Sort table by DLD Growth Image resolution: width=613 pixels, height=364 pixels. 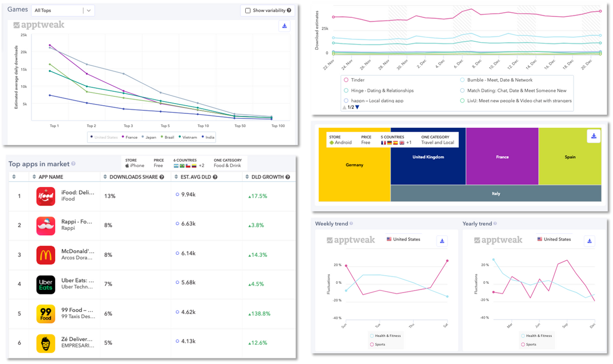[247, 177]
